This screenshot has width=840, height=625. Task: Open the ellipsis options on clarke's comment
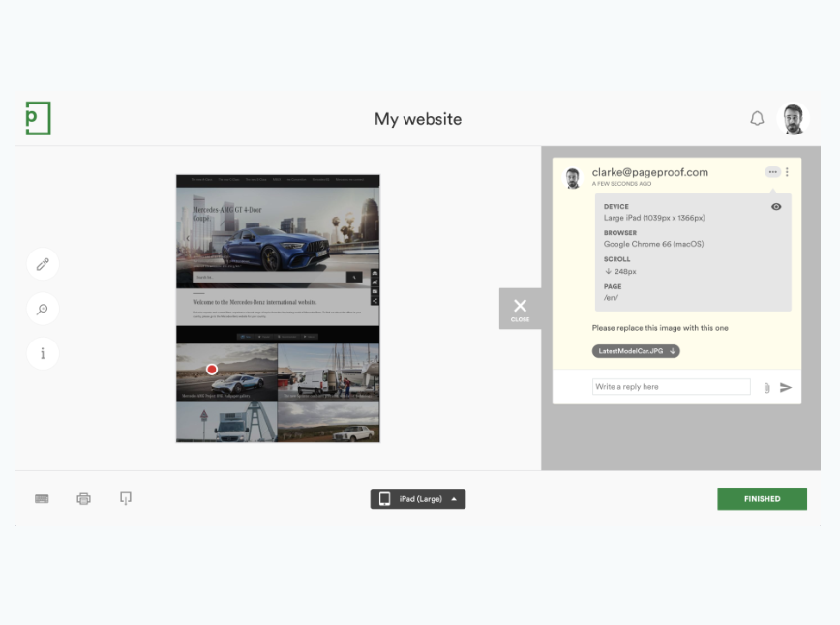(x=772, y=171)
